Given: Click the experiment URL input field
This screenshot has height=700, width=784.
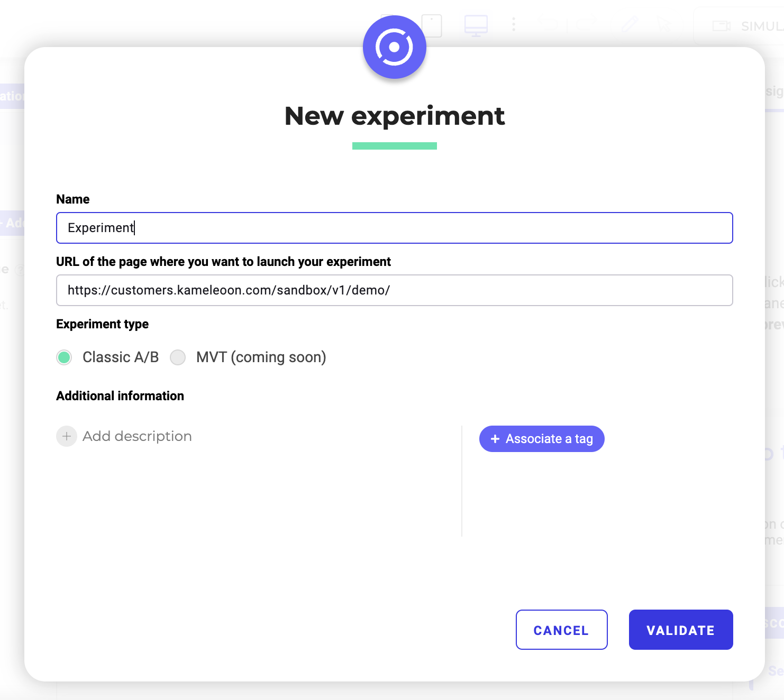Looking at the screenshot, I should (394, 290).
